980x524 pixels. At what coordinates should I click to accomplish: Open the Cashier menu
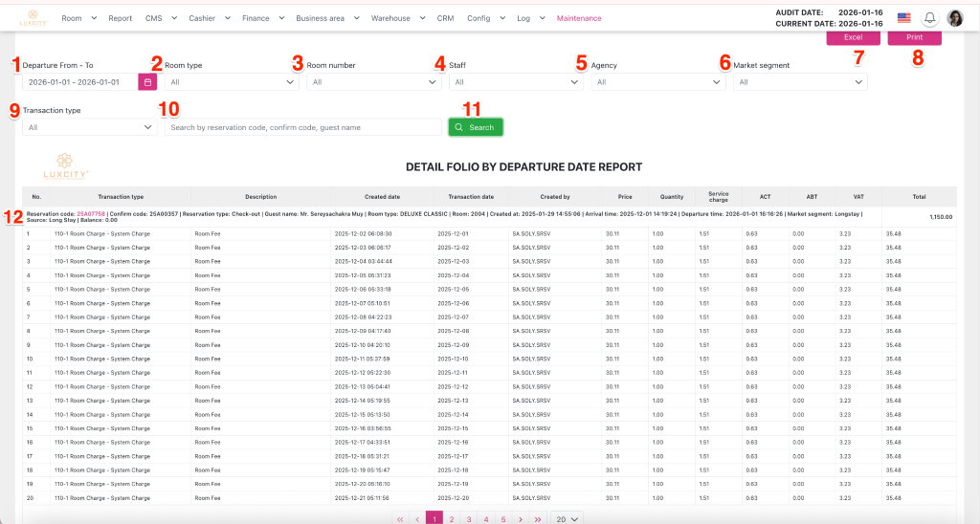coord(204,18)
